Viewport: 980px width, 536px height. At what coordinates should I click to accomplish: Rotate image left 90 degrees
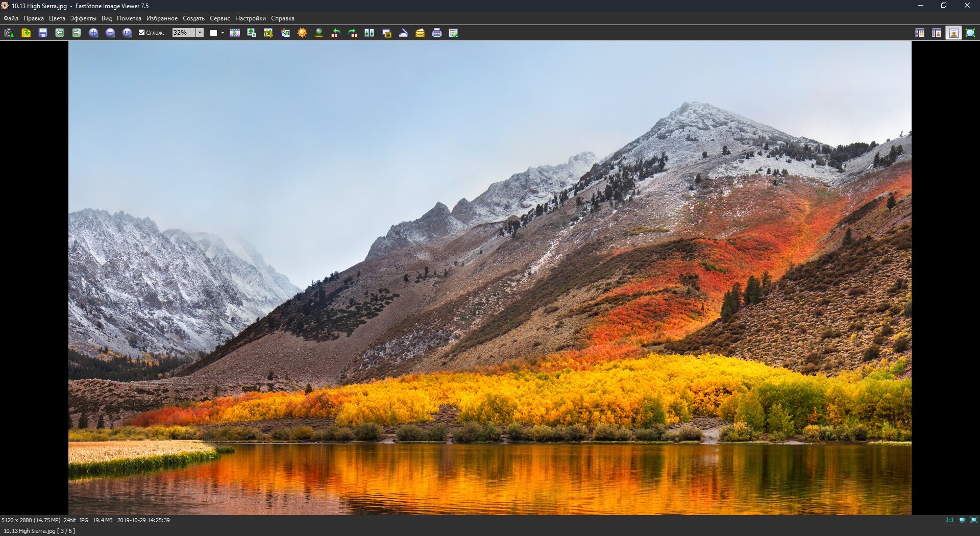click(x=336, y=33)
